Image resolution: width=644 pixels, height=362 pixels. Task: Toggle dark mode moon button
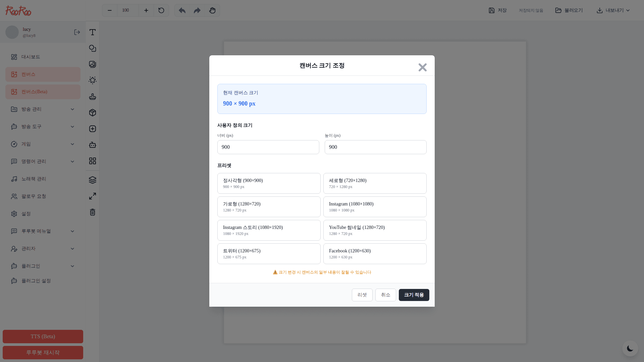point(630,349)
